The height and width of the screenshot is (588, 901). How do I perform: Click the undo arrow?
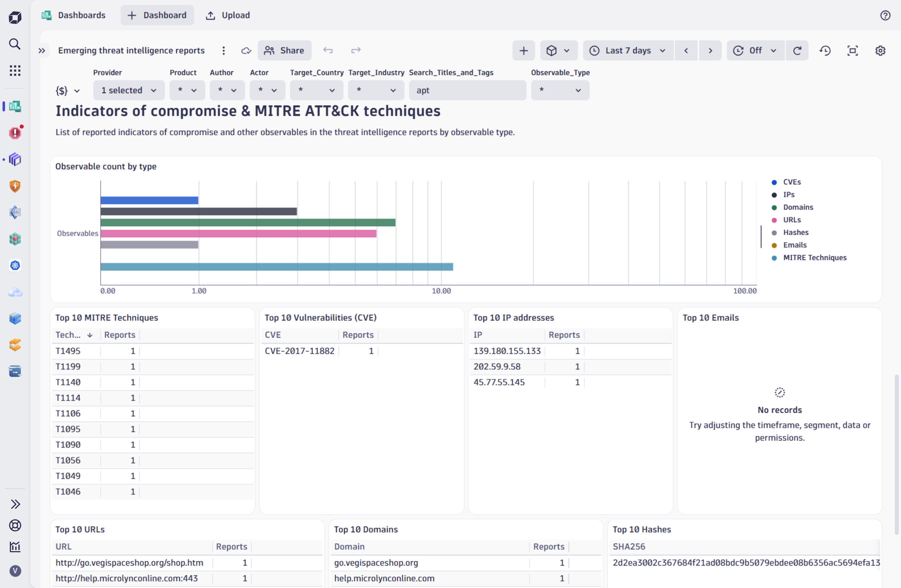point(328,50)
